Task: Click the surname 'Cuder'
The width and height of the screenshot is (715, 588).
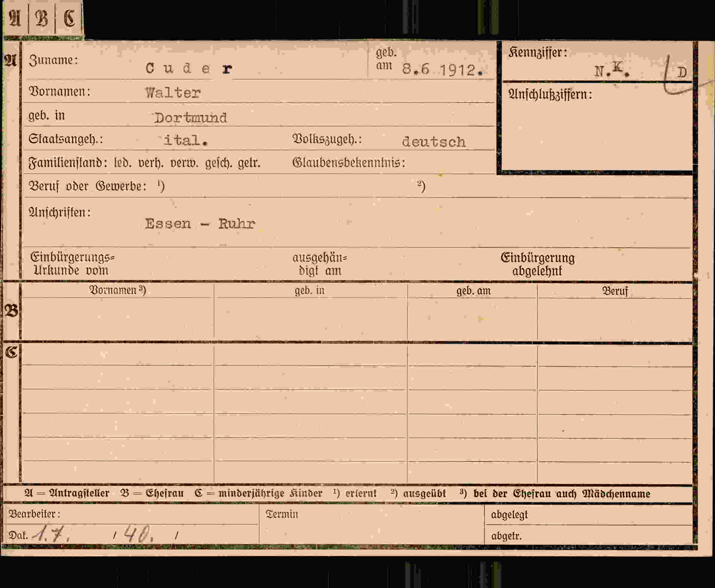Action: (189, 68)
